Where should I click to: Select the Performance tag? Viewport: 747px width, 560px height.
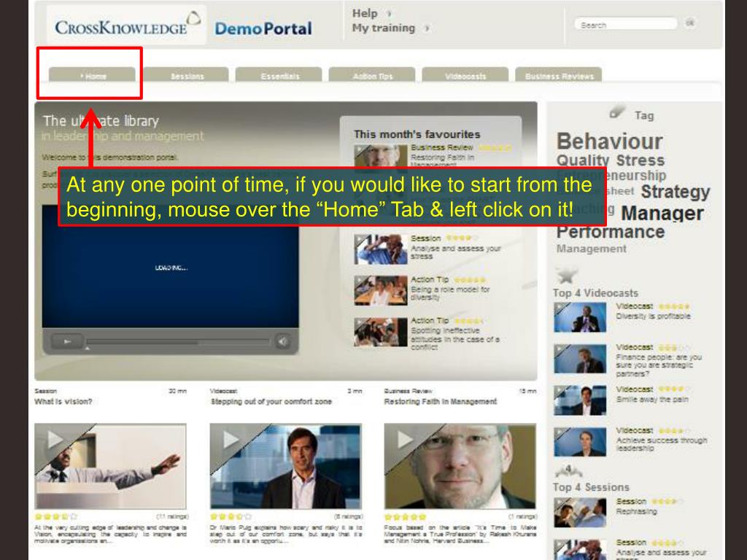coord(611,232)
